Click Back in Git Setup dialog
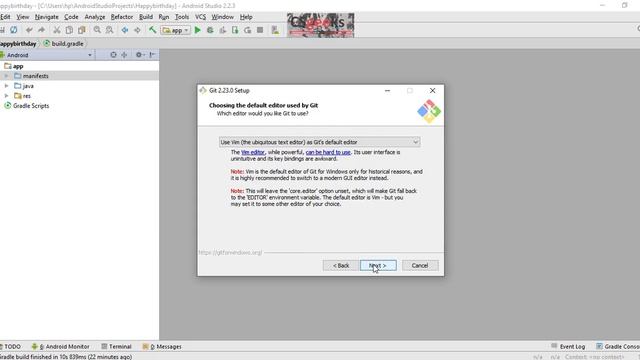 (x=341, y=265)
